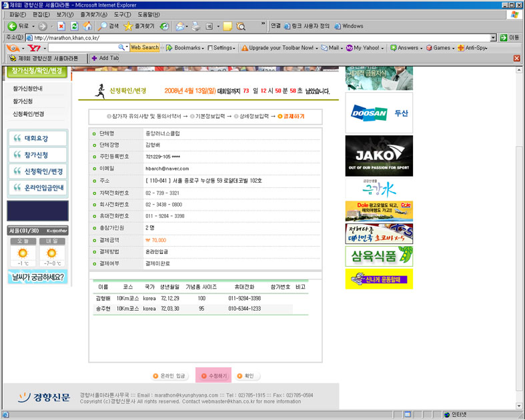Expand the address bar dropdown arrow

tap(494, 37)
